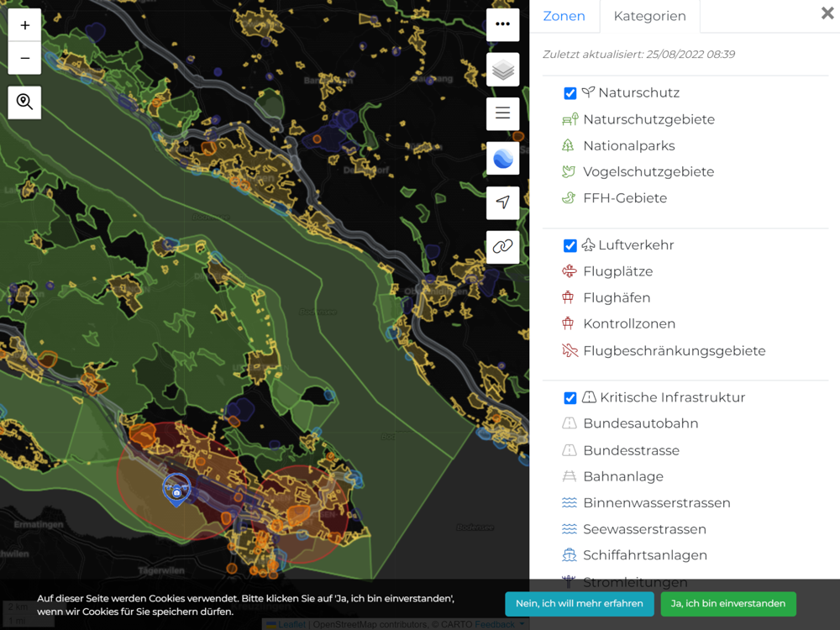
Task: Open the map layers selector
Action: tap(502, 69)
